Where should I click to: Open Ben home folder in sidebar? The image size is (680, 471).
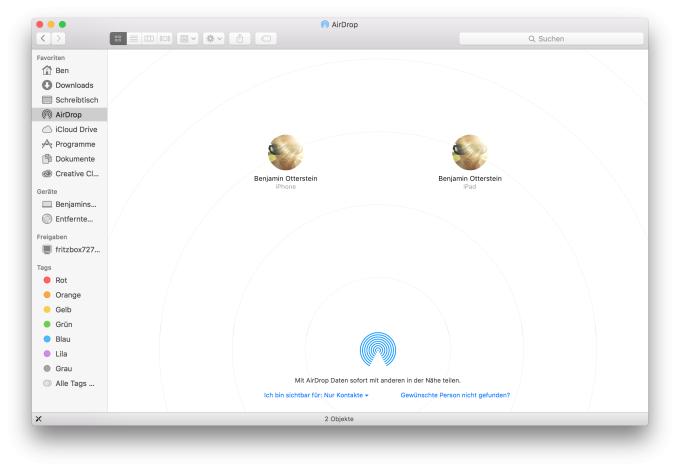pos(69,70)
